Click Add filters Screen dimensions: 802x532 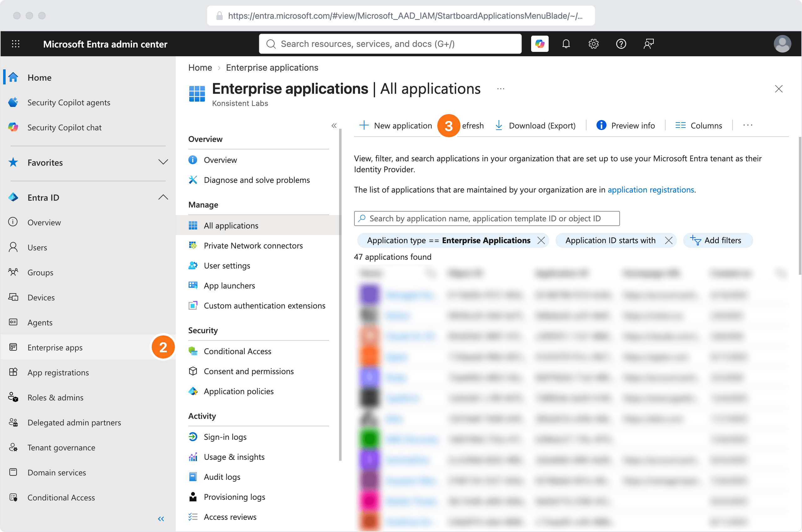coord(718,241)
